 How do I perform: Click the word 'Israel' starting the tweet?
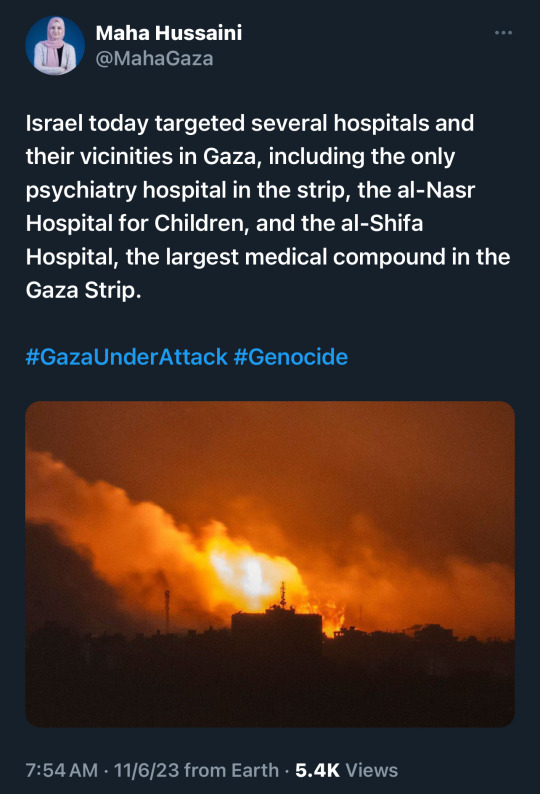tap(54, 123)
